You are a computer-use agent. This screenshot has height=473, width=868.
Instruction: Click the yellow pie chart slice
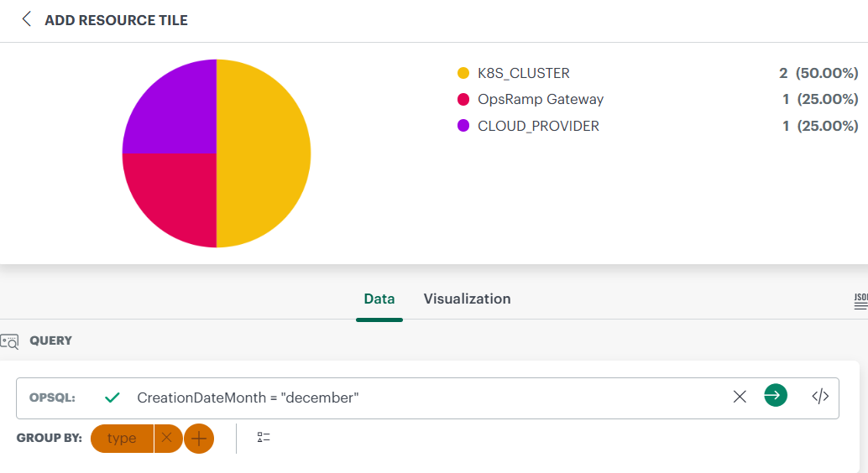[x=263, y=153]
